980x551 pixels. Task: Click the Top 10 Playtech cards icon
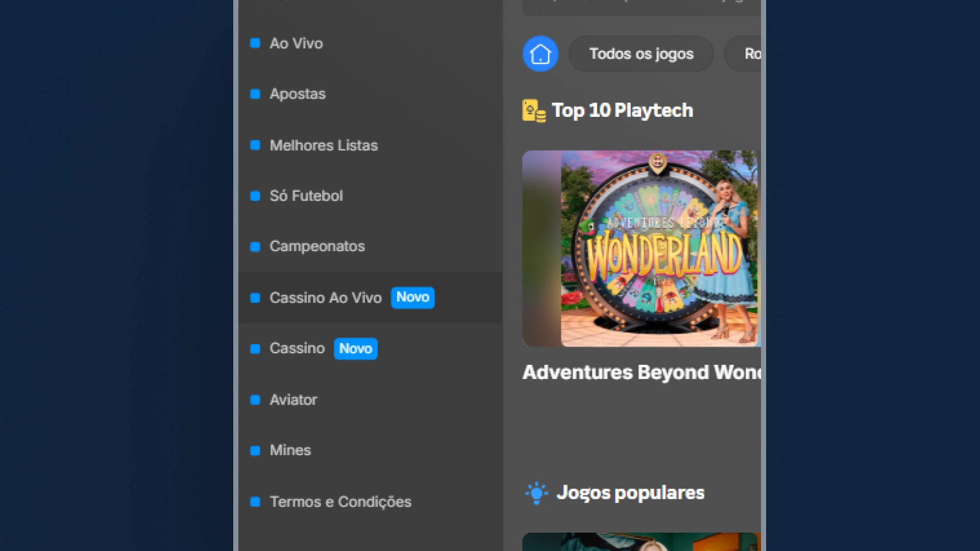(x=534, y=111)
